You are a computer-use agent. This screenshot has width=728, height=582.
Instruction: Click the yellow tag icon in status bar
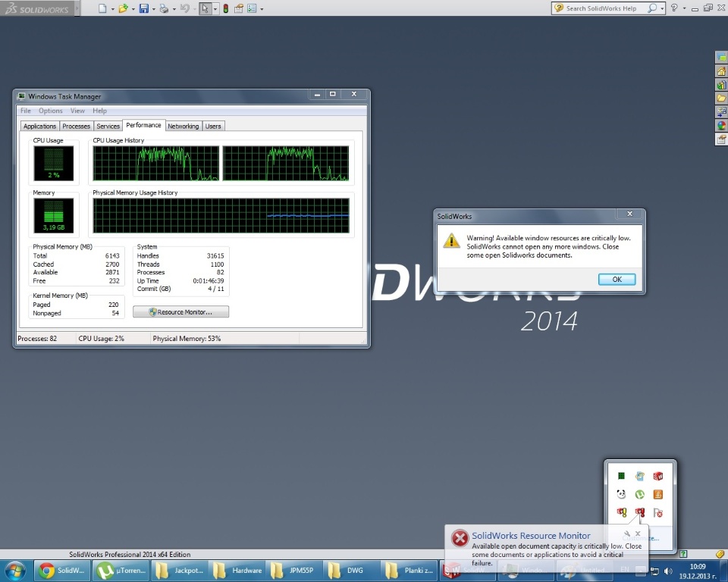pyautogui.click(x=720, y=554)
